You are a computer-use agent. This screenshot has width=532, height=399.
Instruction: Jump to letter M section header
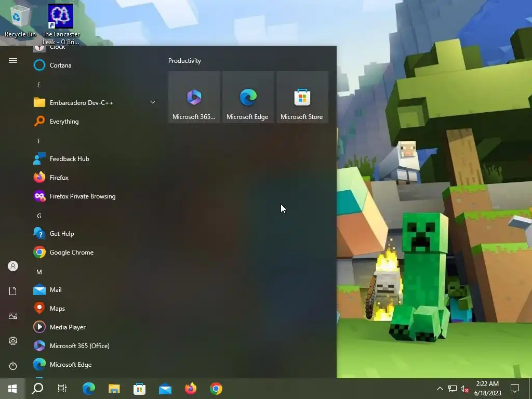(39, 272)
